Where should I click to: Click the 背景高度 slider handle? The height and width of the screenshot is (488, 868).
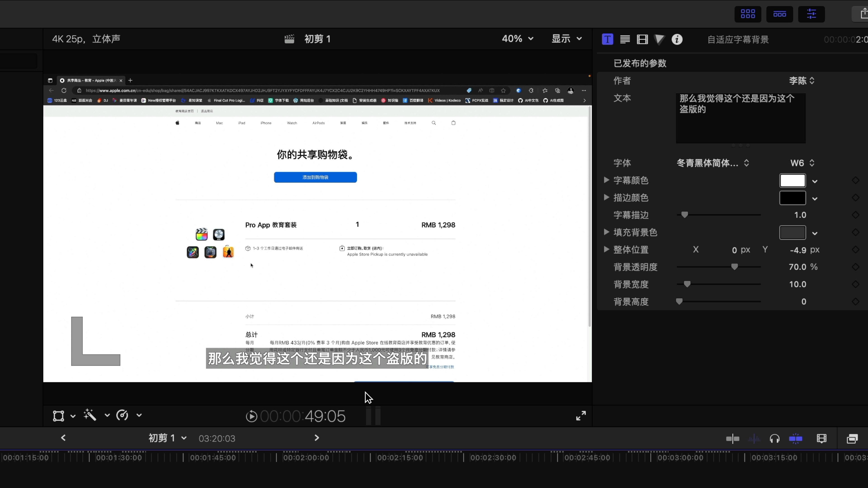[679, 301]
